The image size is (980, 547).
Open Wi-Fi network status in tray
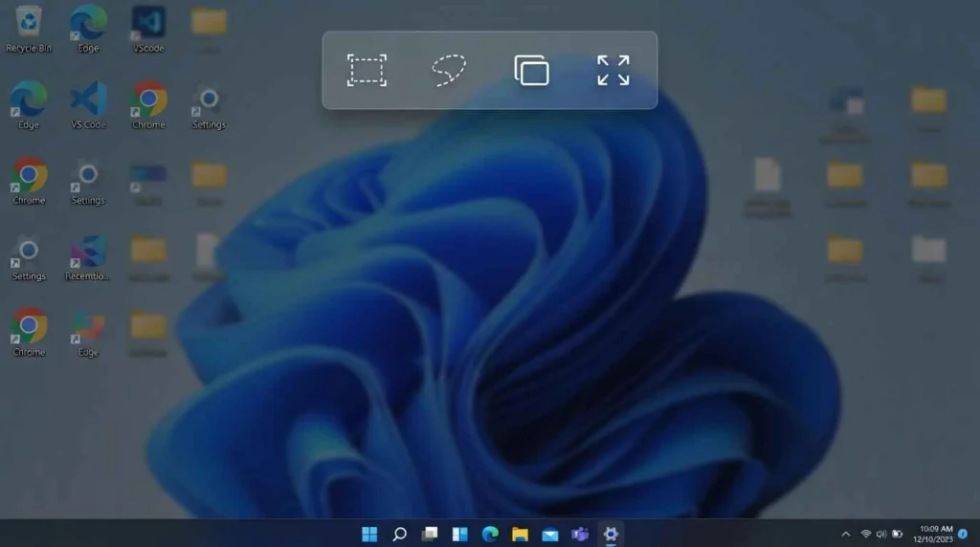tap(865, 534)
